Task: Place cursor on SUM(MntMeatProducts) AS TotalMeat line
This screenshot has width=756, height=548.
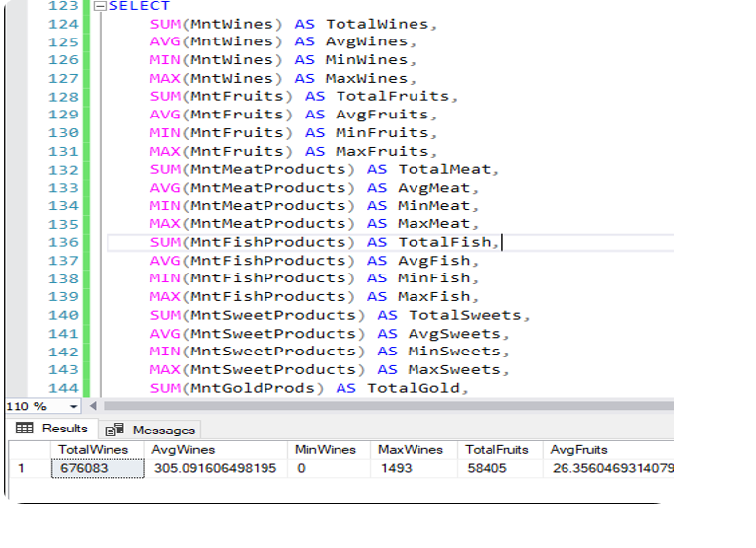Action: (x=324, y=169)
